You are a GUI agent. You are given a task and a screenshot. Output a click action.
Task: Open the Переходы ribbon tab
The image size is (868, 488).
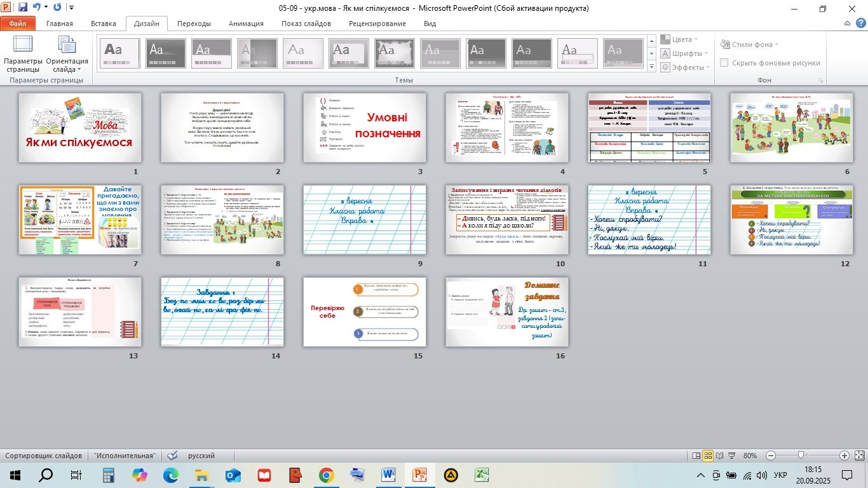click(x=194, y=24)
